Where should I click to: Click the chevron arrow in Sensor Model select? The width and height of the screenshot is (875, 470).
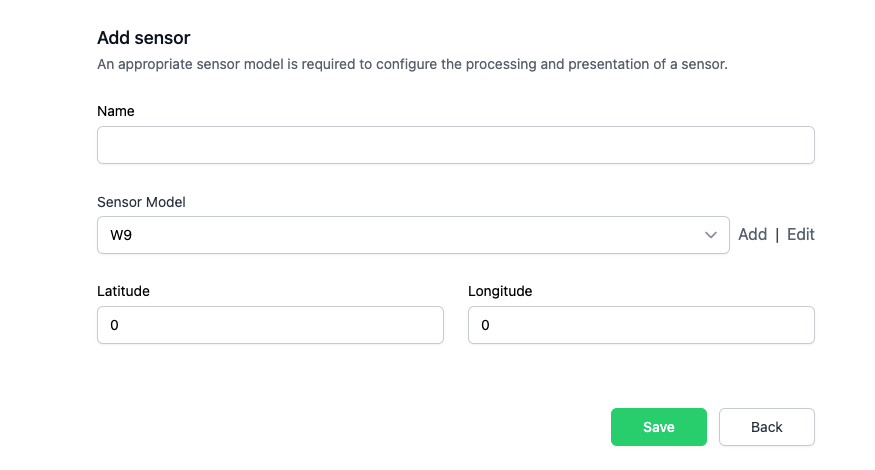pos(711,235)
